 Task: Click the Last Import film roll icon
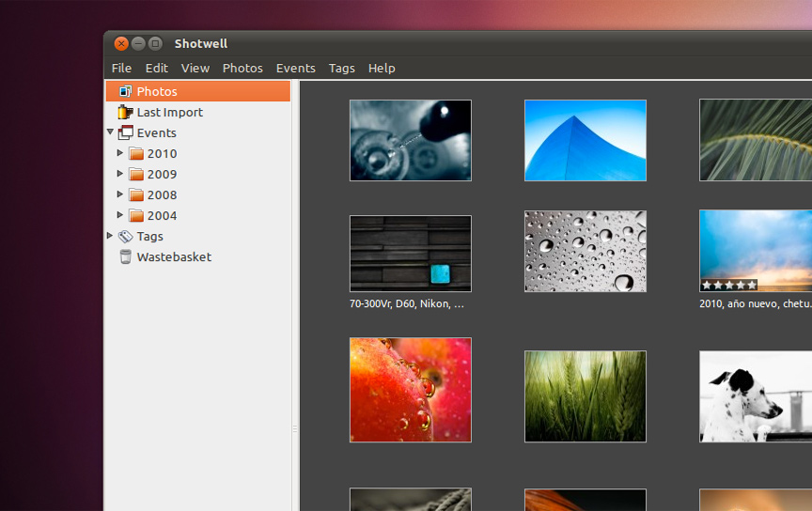[x=125, y=112]
